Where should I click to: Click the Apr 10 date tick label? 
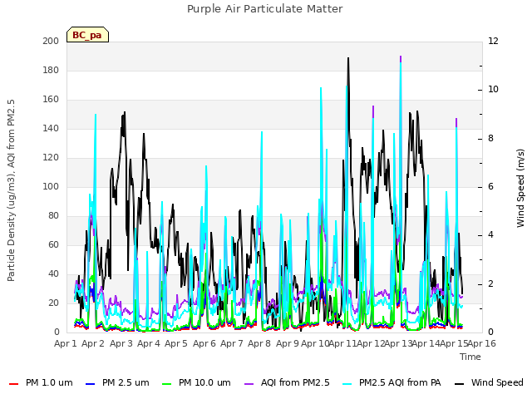[315, 343]
